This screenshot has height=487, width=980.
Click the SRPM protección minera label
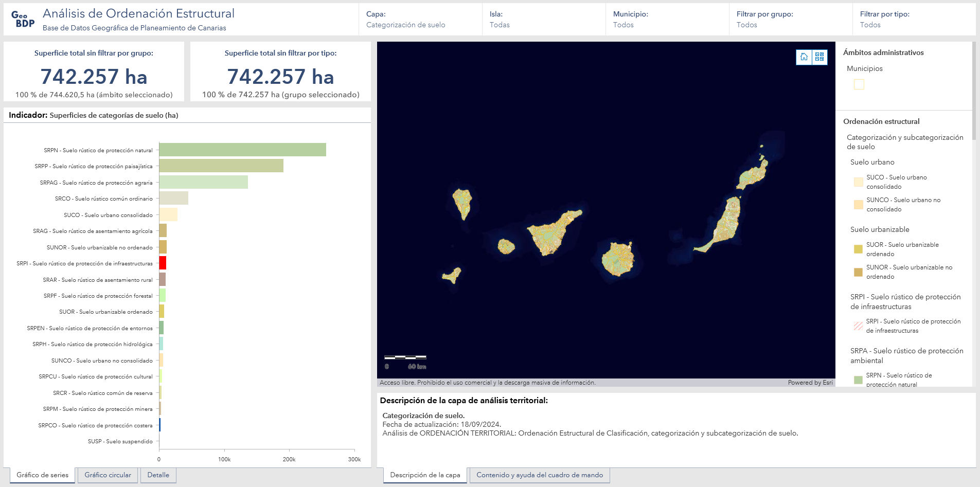(x=98, y=409)
